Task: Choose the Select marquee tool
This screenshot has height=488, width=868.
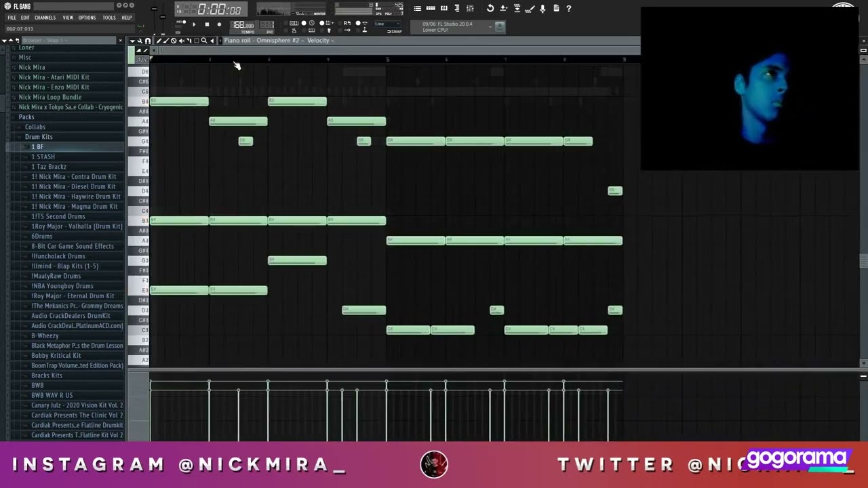Action: coord(197,41)
